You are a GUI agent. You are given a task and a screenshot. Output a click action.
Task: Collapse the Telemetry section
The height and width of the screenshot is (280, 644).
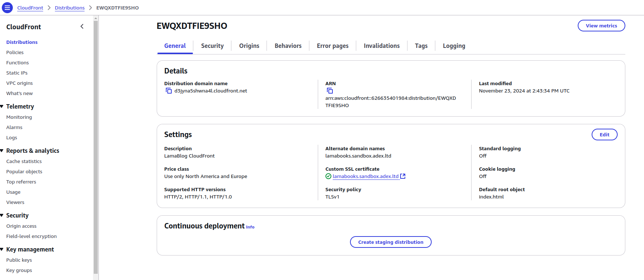[x=2, y=106]
